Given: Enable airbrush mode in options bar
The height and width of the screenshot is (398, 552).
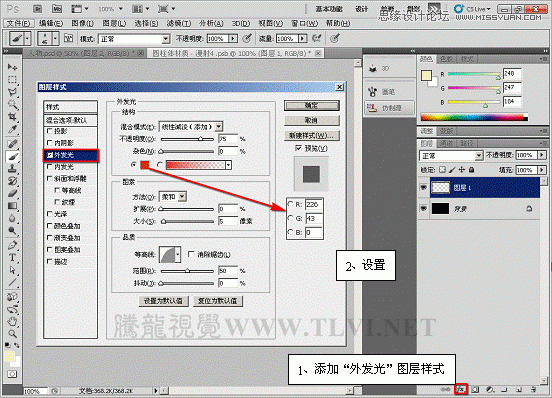Looking at the screenshot, I should 316,38.
